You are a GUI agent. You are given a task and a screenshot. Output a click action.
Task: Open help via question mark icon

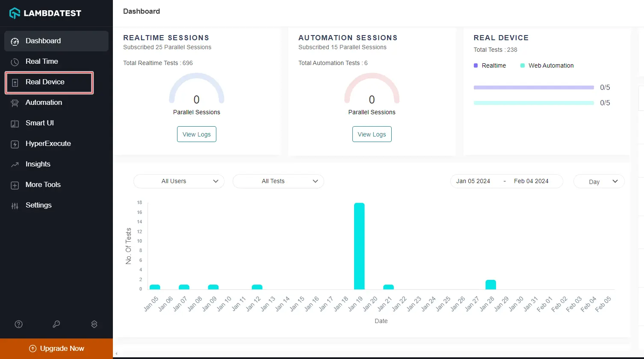point(19,324)
